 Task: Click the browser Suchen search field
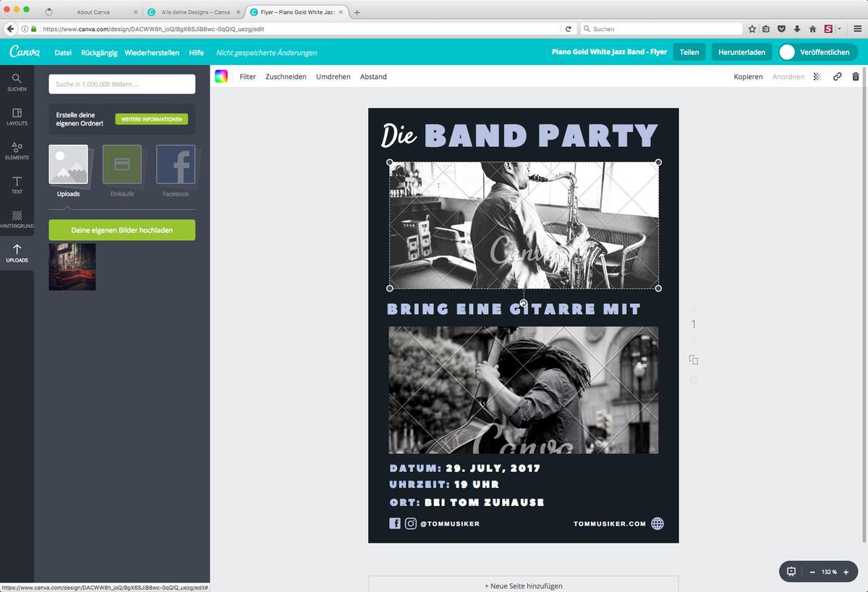pyautogui.click(x=662, y=29)
